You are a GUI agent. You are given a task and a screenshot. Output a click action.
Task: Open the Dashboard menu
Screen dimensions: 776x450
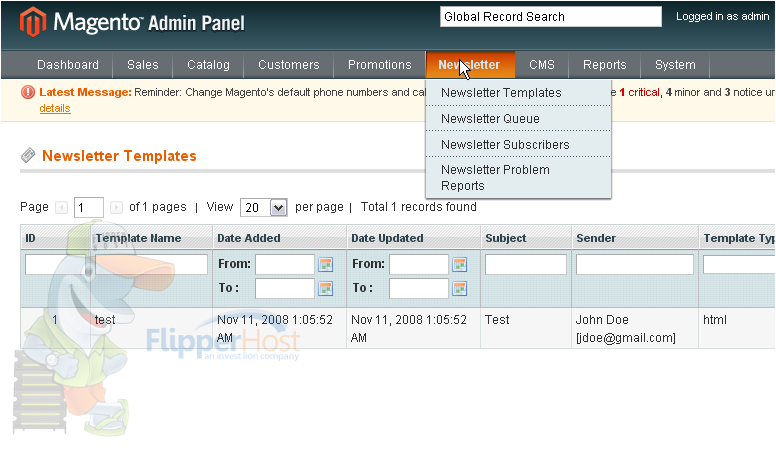pos(68,65)
